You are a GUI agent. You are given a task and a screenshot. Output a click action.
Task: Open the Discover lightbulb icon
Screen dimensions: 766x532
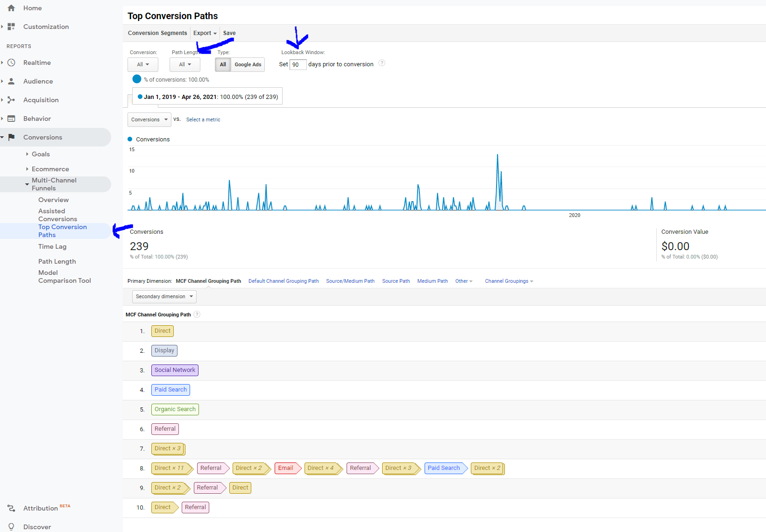pyautogui.click(x=11, y=527)
